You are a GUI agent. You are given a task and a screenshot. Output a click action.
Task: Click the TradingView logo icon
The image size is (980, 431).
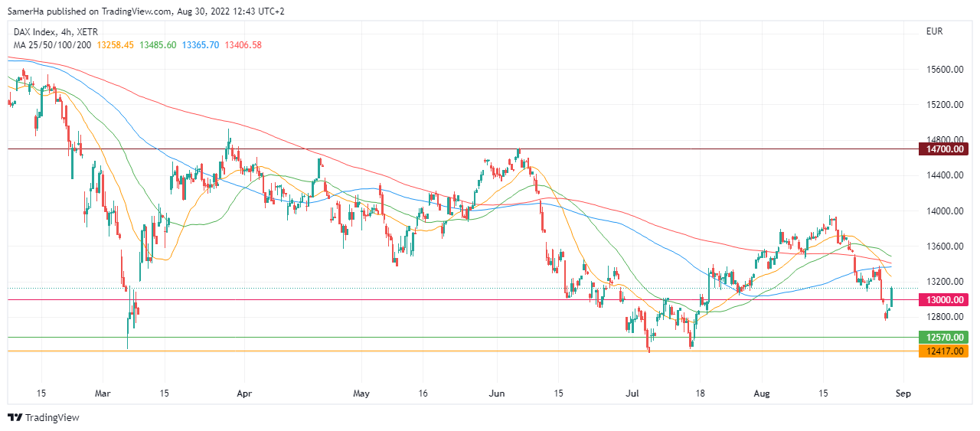point(15,417)
